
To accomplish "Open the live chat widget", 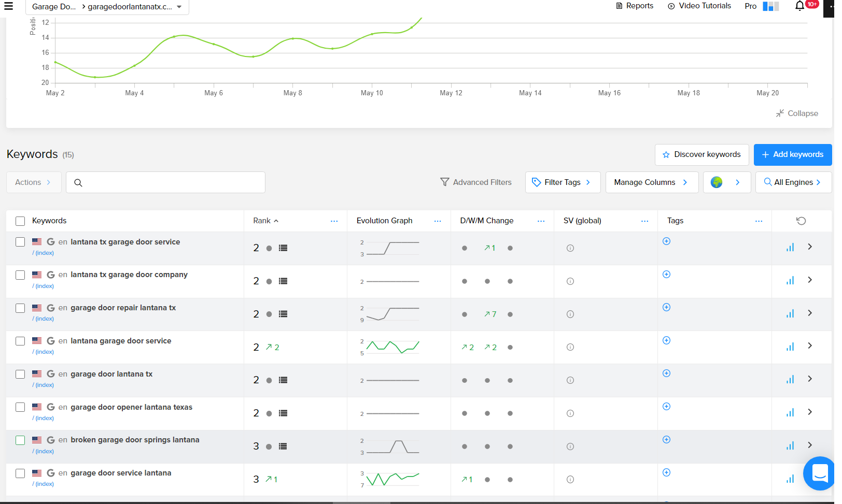I will pos(820,473).
